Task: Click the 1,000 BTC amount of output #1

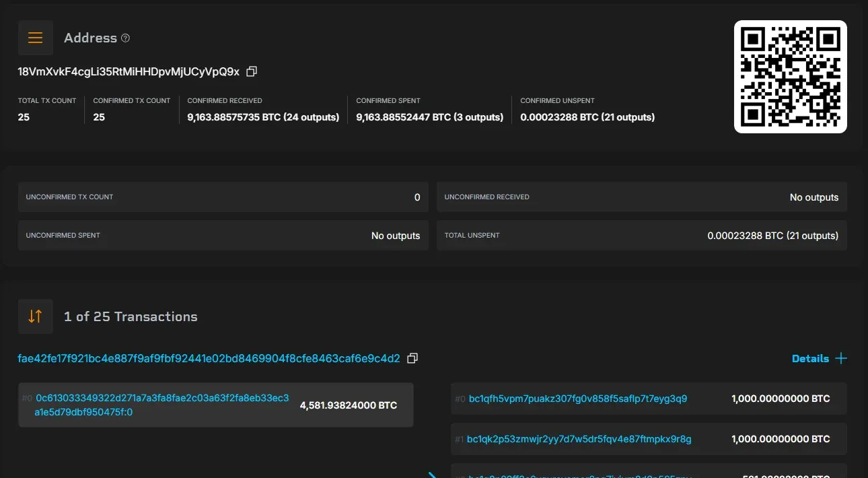Action: point(781,439)
